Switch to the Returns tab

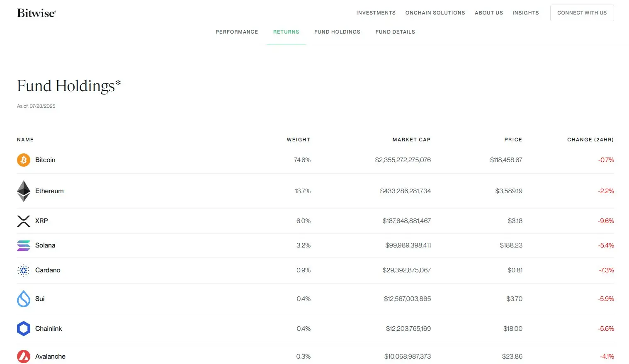[286, 32]
